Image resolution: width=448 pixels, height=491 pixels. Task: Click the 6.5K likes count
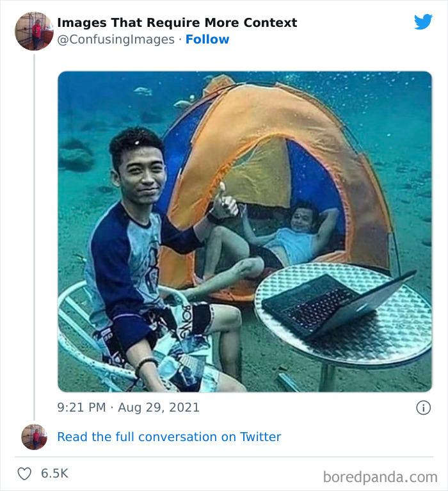(54, 474)
